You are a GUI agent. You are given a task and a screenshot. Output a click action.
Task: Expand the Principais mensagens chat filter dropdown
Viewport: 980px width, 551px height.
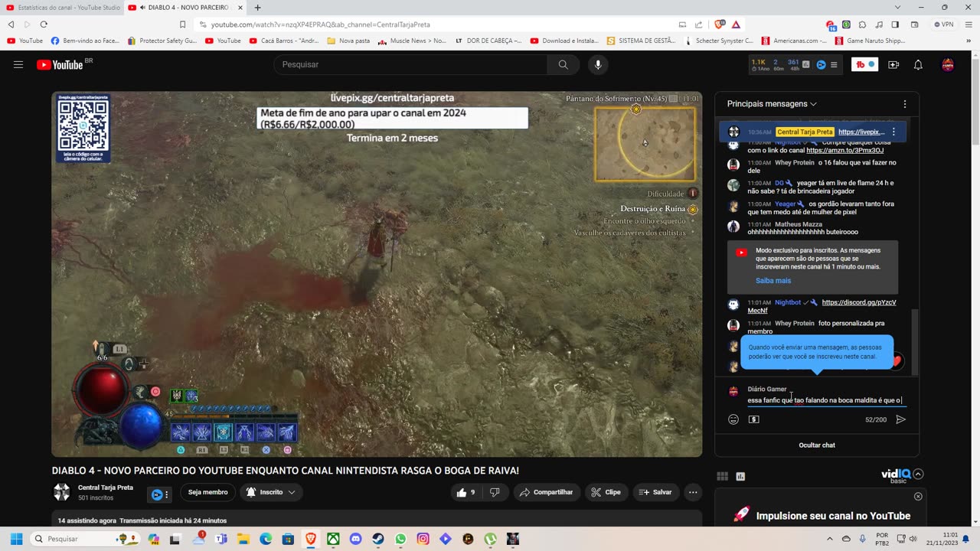(772, 104)
